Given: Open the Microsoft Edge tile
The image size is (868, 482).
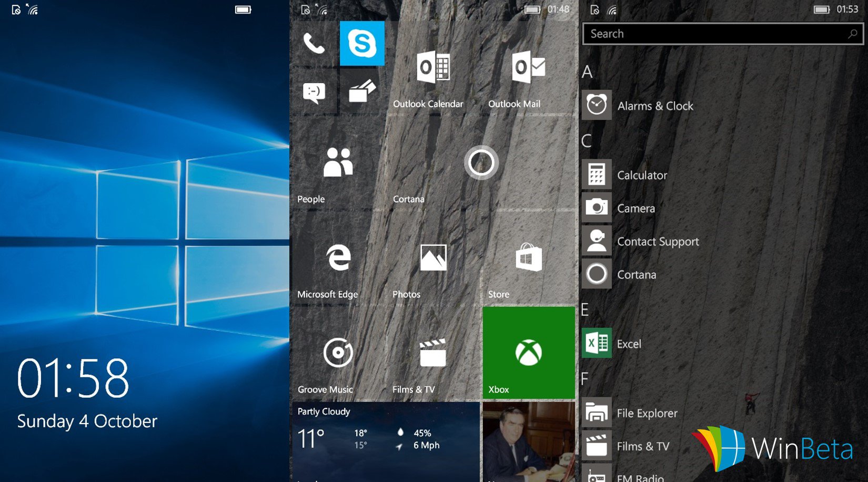Looking at the screenshot, I should point(338,258).
